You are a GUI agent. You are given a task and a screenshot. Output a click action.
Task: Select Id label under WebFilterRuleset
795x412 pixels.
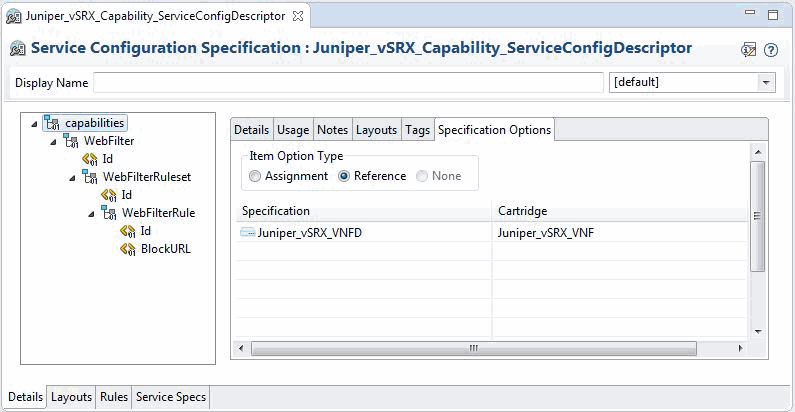126,195
